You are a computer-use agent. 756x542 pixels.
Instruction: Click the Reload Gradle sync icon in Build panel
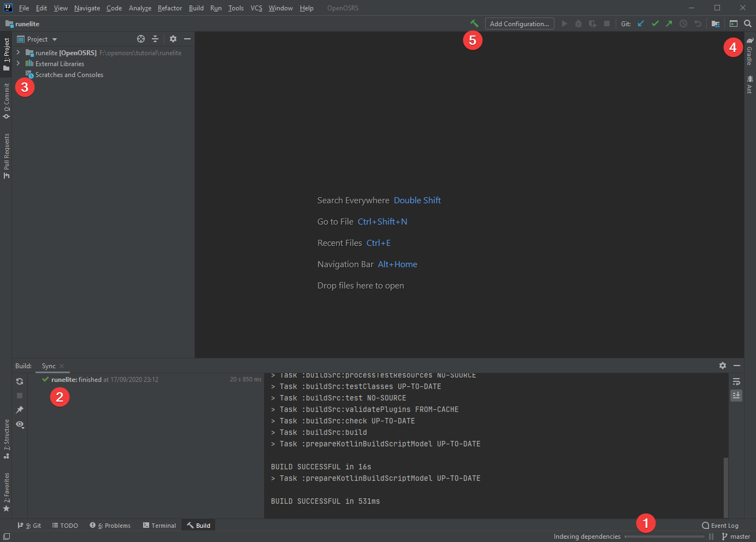coord(20,381)
